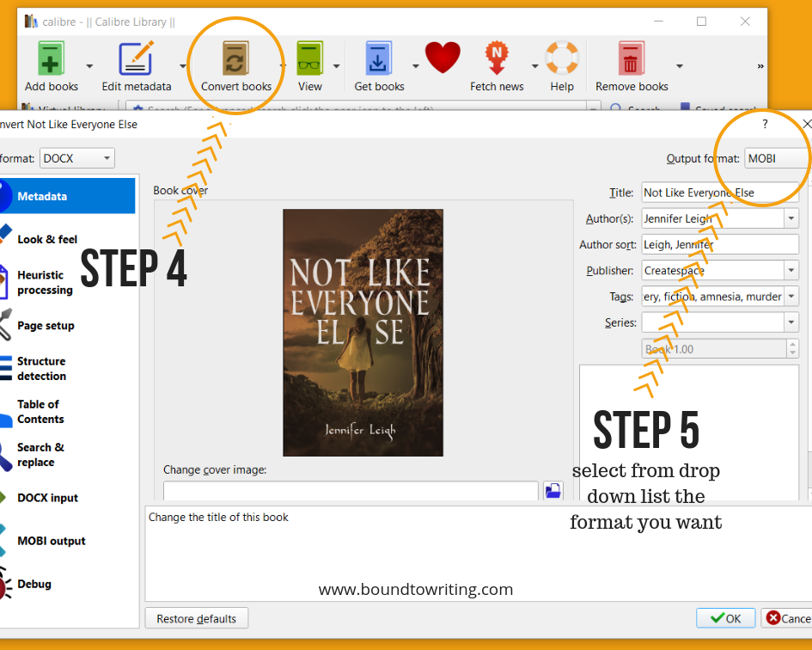Click the calibre app icon in title bar
This screenshot has width=812, height=650.
pyautogui.click(x=31, y=21)
